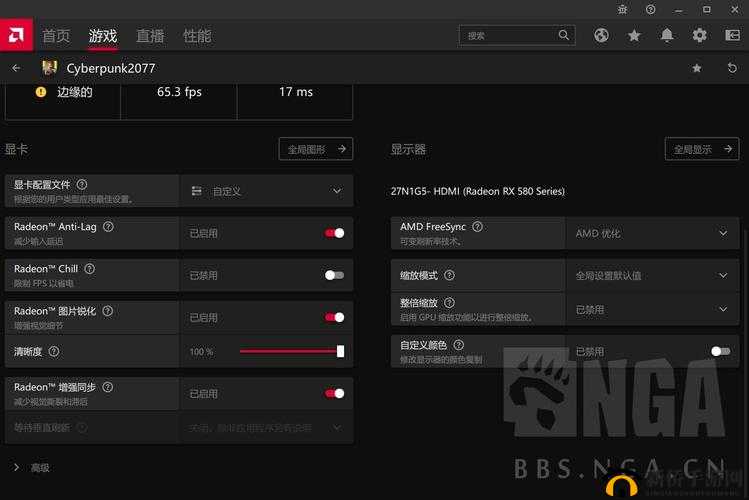Open 全局显示 settings button
Screen dimensions: 749x500
702,149
